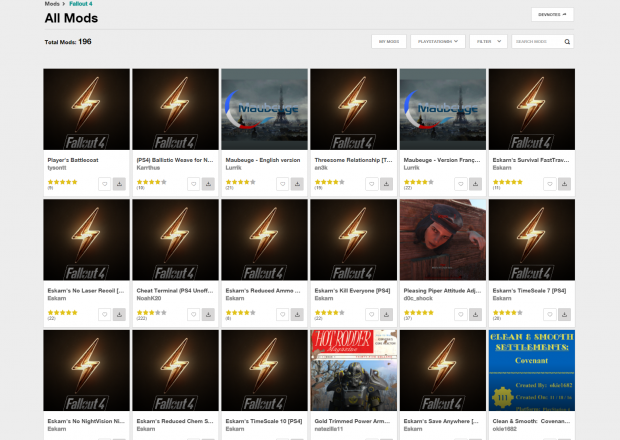Open Eskarn's Save Anywhere mod title
This screenshot has height=440, width=620.
click(x=441, y=421)
